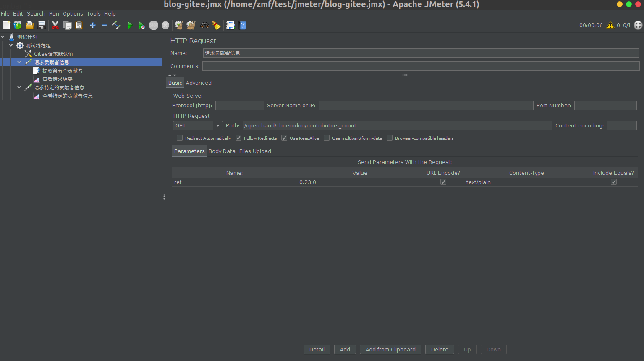644x361 pixels.
Task: Collapse the 测试线程组 tree node
Action: [x=11, y=45]
